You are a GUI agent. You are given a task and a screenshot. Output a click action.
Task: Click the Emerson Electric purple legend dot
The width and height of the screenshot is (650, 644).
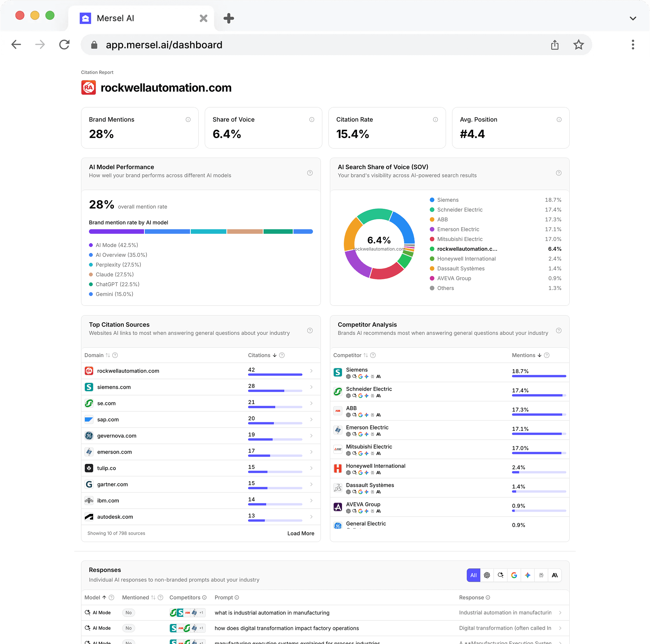click(432, 229)
